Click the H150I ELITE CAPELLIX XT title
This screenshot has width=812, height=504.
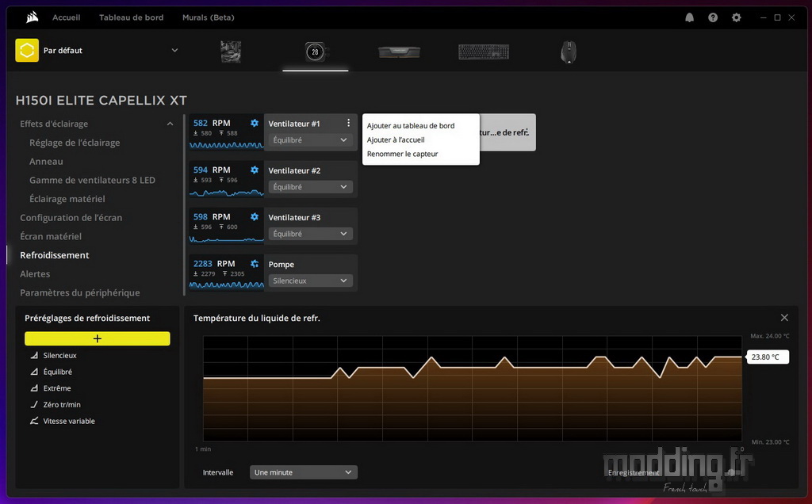pos(101,101)
